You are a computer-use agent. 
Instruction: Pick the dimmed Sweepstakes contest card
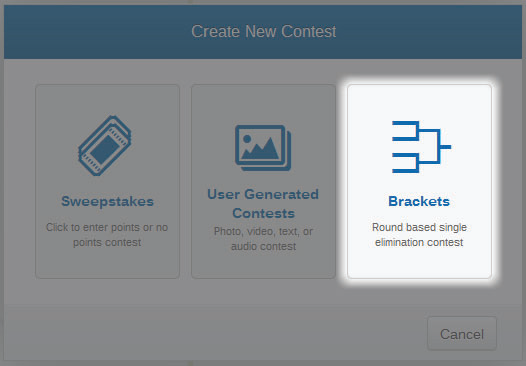(107, 181)
